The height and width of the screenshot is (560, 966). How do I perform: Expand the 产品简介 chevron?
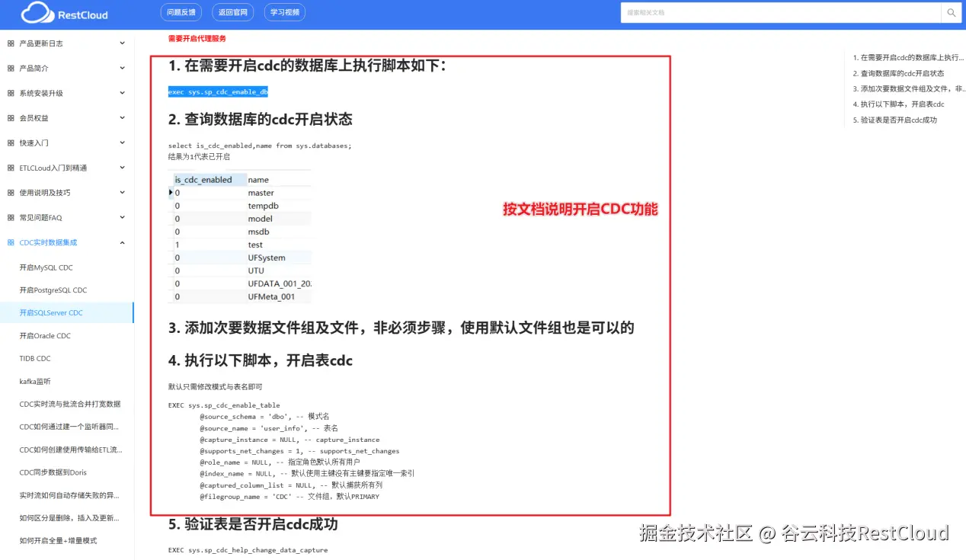122,68
